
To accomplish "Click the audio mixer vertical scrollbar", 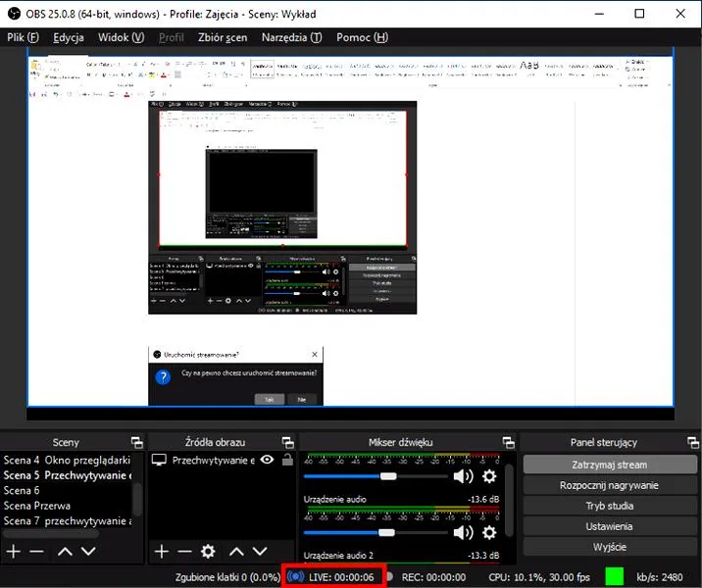I will click(x=509, y=501).
